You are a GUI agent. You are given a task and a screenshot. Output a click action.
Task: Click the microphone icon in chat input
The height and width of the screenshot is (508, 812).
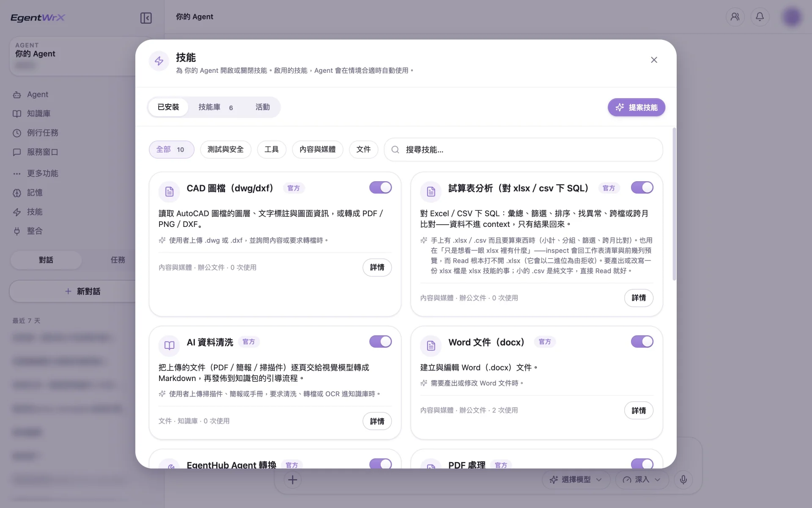[683, 480]
